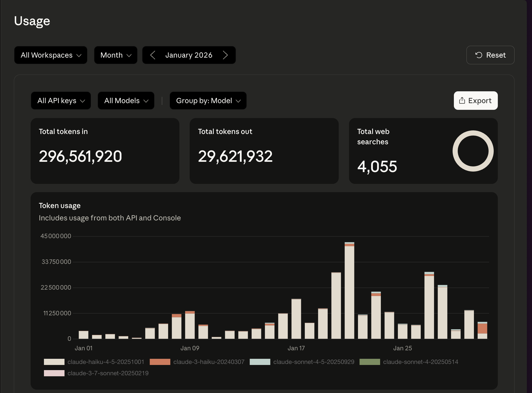Screen dimensions: 532x393
Task: Click the January 2026 date label
Action: [189, 55]
